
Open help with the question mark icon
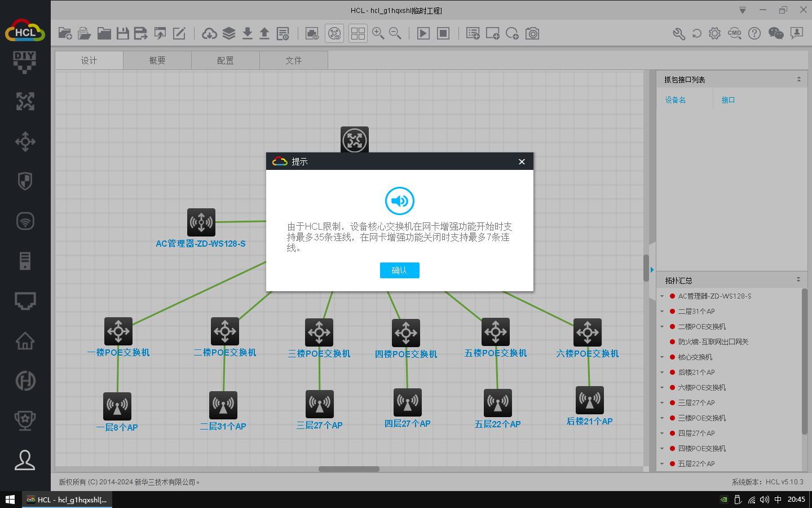click(754, 33)
